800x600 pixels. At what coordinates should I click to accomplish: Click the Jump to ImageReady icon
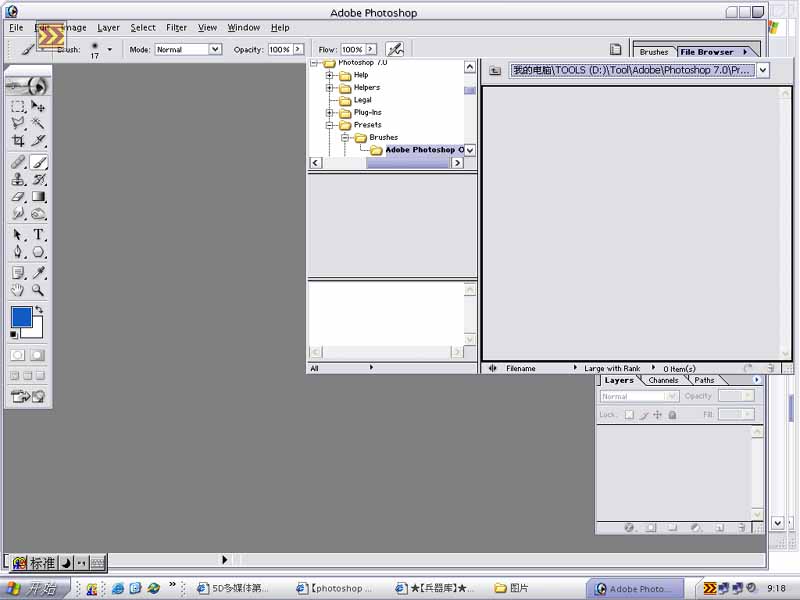[28, 396]
